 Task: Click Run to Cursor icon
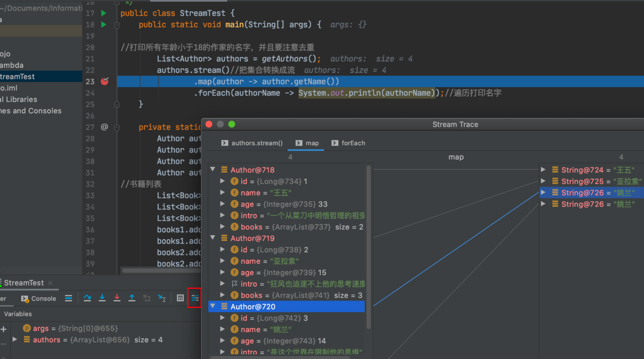click(x=162, y=298)
